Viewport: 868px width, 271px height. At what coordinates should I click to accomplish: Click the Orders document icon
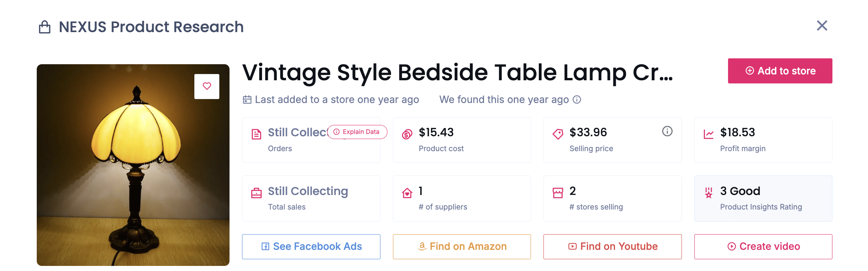(256, 134)
